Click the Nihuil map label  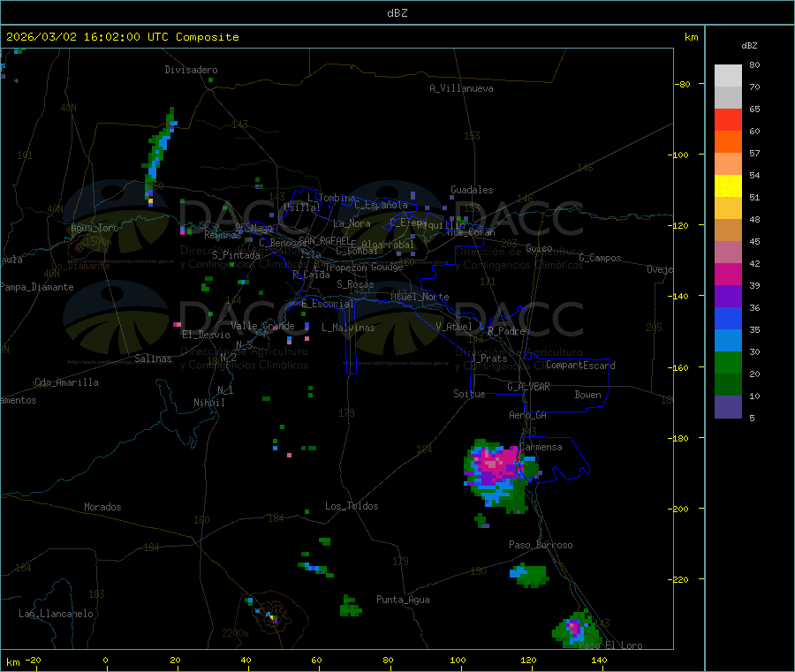coord(208,403)
